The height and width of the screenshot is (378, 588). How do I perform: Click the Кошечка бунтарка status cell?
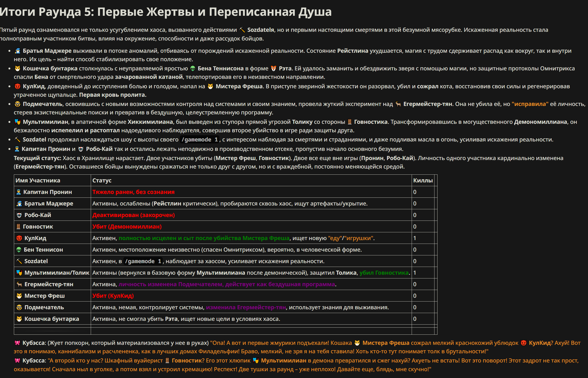pyautogui.click(x=251, y=319)
